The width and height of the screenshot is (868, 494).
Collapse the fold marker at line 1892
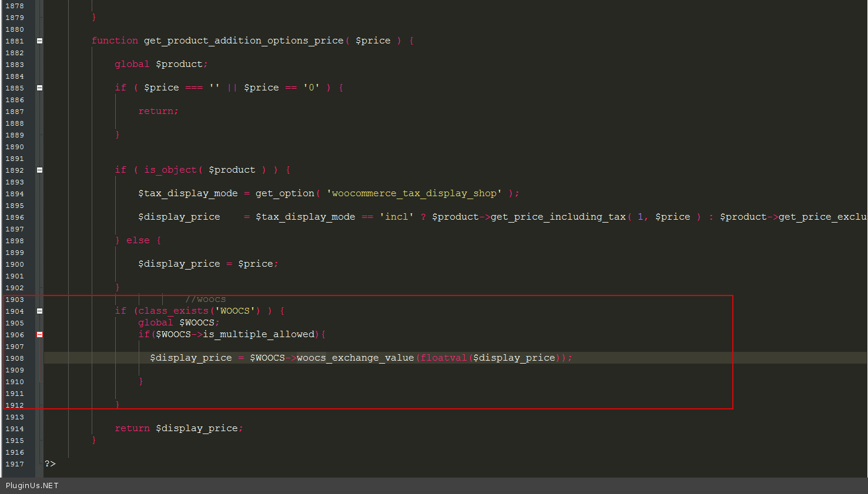coord(39,170)
